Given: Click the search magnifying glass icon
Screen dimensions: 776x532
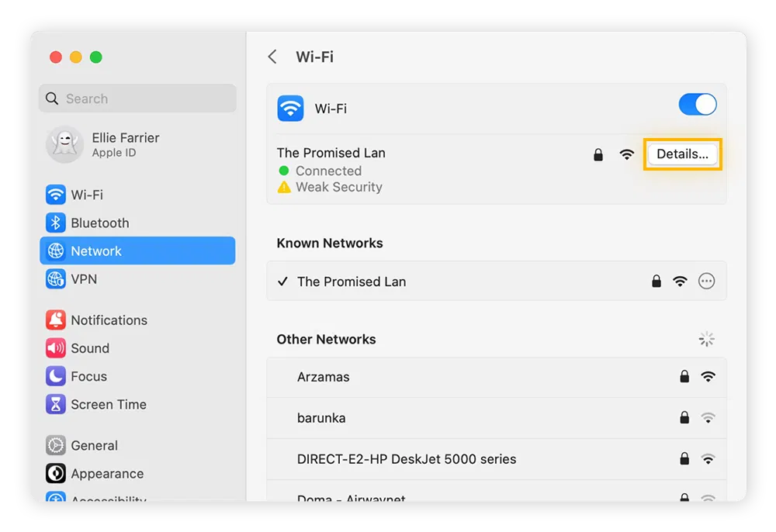Looking at the screenshot, I should click(52, 98).
